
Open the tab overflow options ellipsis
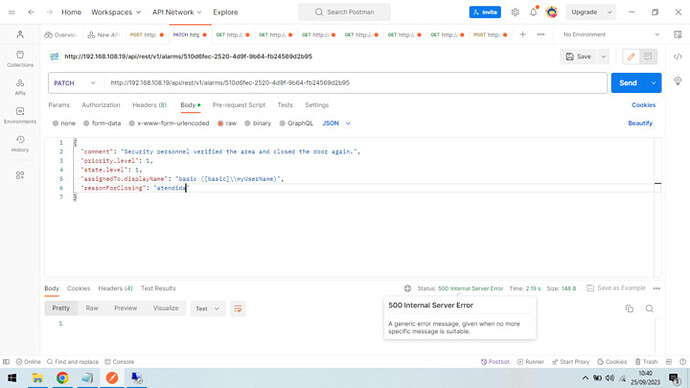point(541,34)
